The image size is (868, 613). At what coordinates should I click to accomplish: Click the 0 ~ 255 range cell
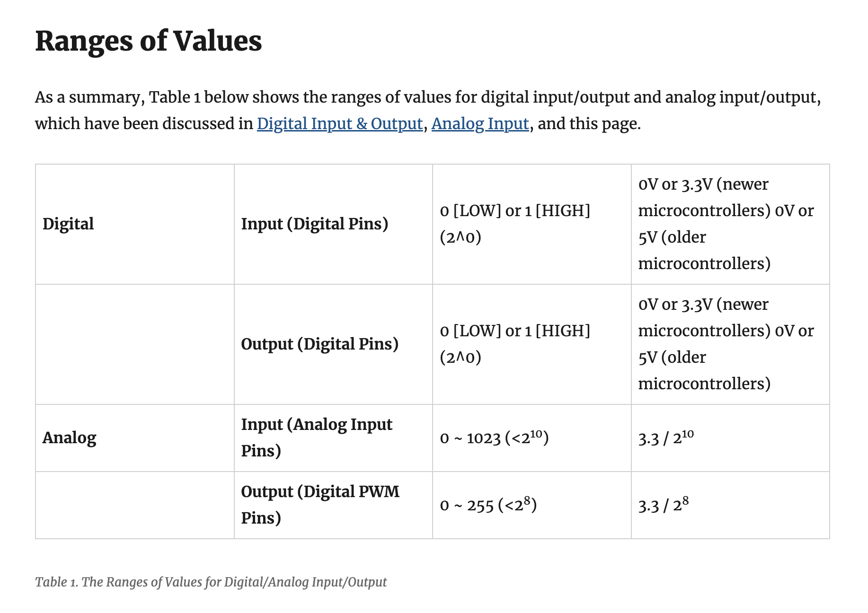pos(488,505)
